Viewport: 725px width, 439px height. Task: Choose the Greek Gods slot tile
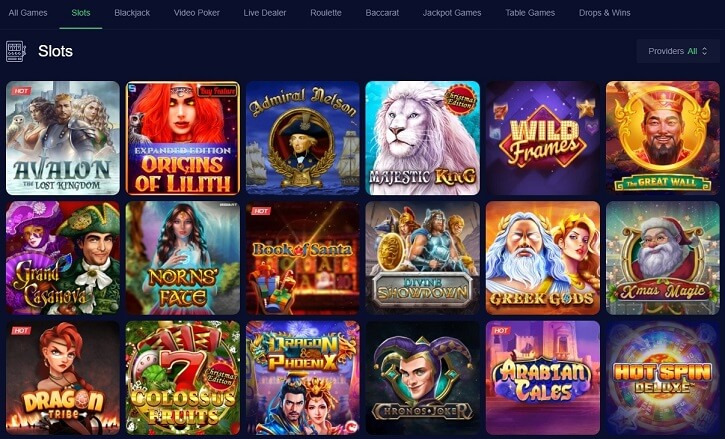(x=543, y=258)
